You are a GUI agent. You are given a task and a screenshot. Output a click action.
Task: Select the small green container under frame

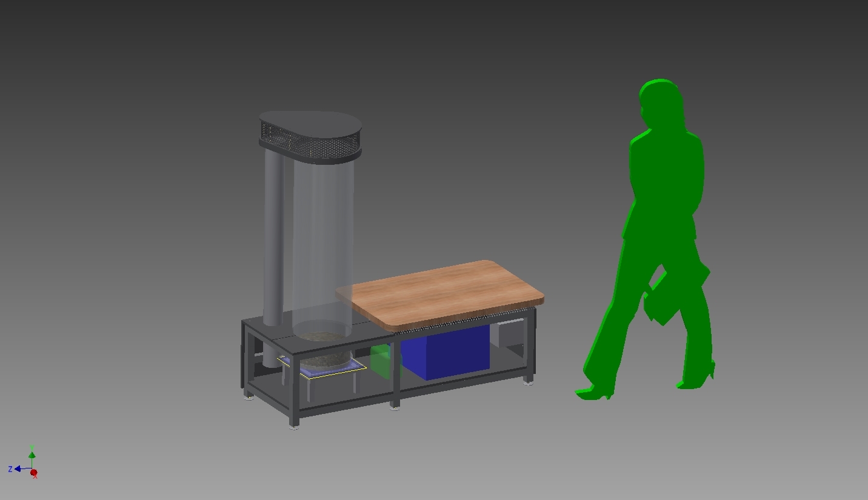381,361
